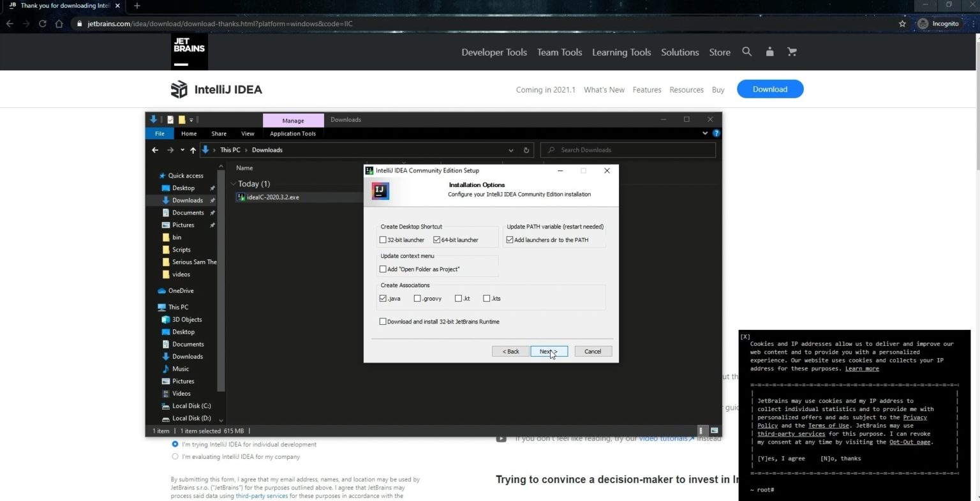Image resolution: width=980 pixels, height=501 pixels.
Task: Click the IJ logo in the installer header
Action: 380,190
